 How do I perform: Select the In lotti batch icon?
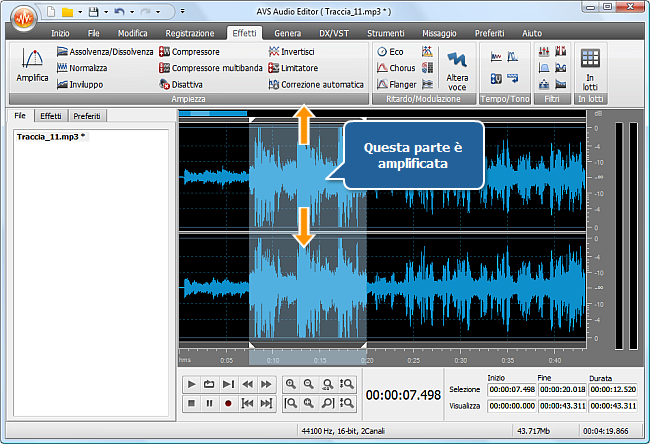click(590, 67)
